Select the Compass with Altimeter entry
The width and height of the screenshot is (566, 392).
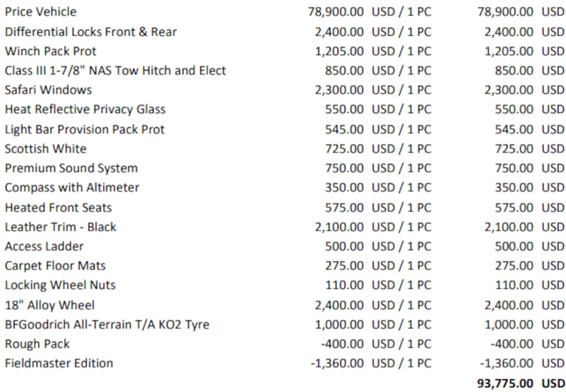(72, 188)
